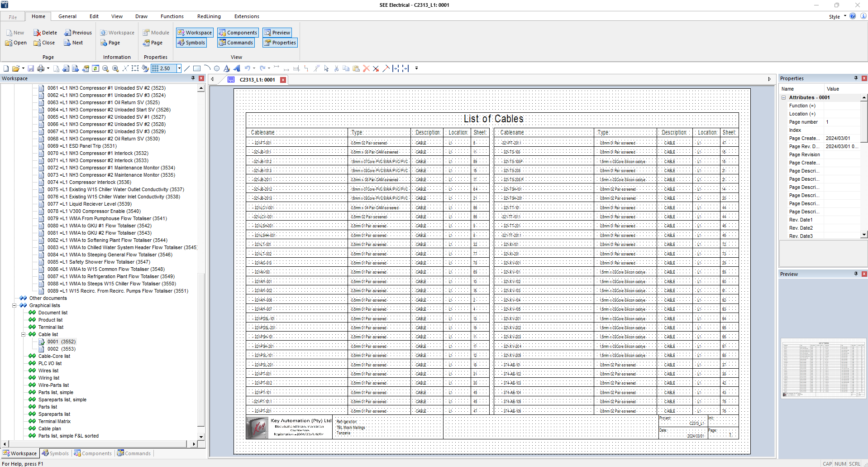Click the red X delete icon

[x=366, y=68]
